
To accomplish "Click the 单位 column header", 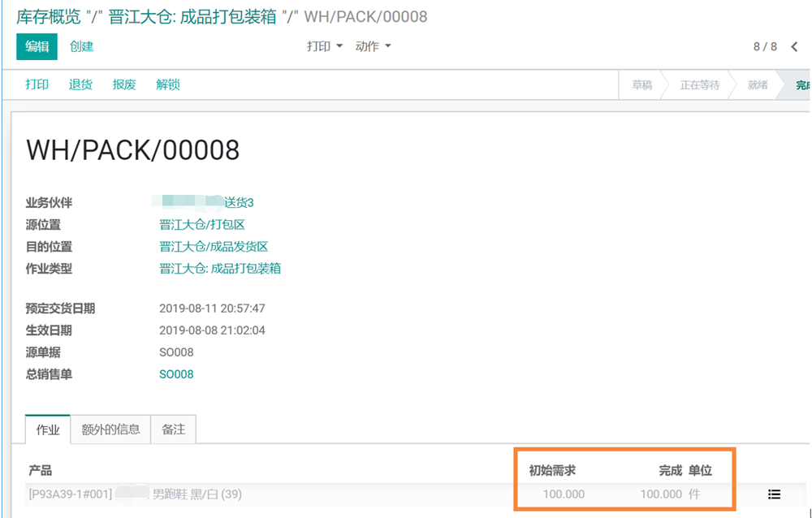I will pos(700,470).
